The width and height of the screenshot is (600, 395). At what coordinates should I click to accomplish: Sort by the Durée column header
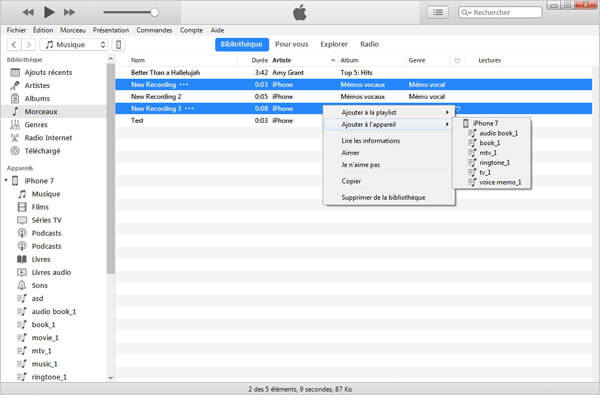click(x=259, y=60)
